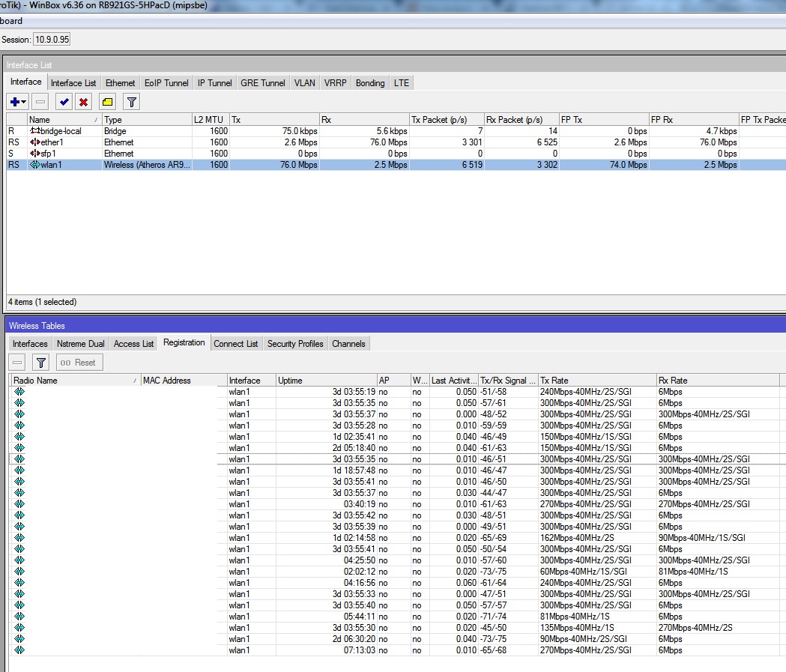Open the Channels tab

348,344
